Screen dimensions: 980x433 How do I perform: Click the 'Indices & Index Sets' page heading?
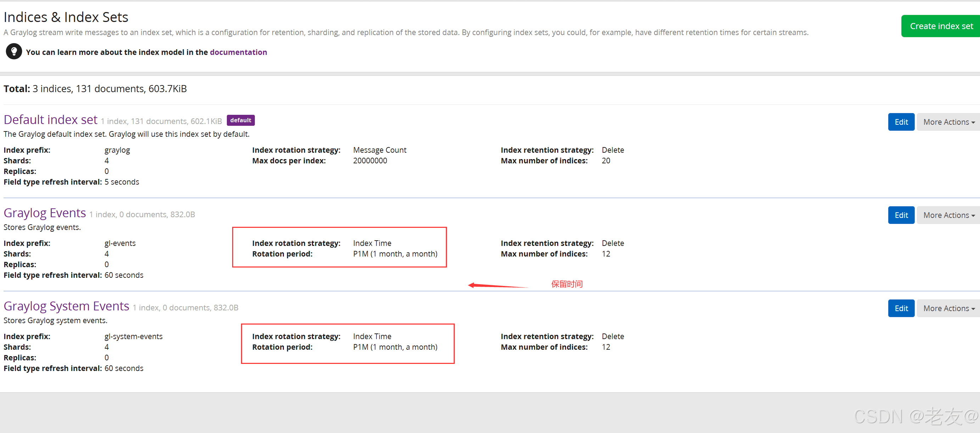tap(66, 17)
